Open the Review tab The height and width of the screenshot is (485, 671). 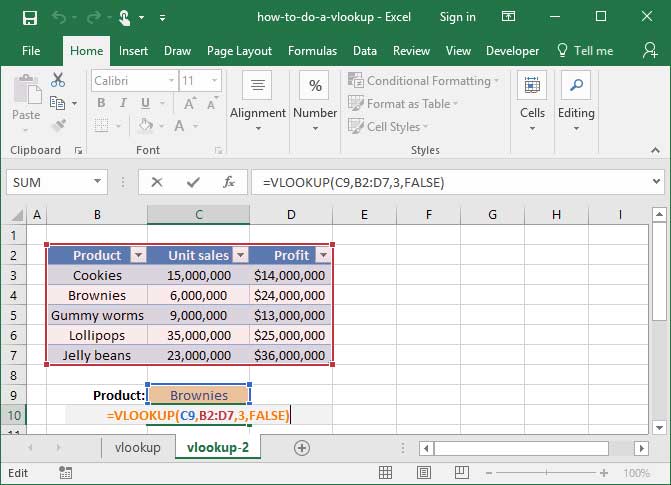[411, 51]
